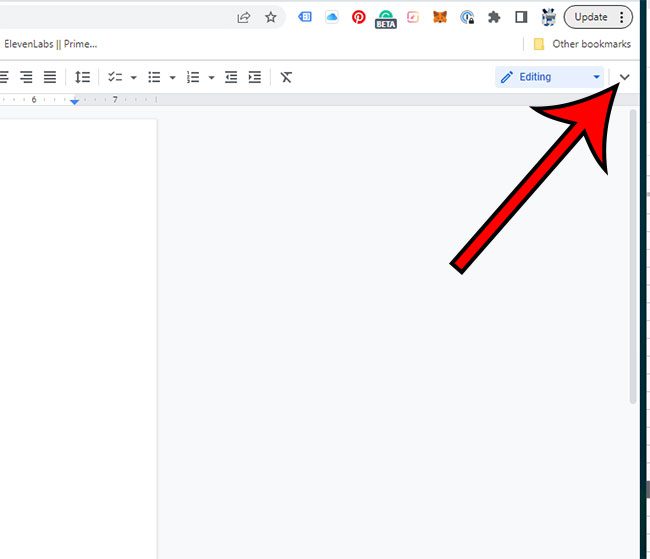Image resolution: width=650 pixels, height=559 pixels.
Task: Click the center align icon
Action: click(5, 77)
